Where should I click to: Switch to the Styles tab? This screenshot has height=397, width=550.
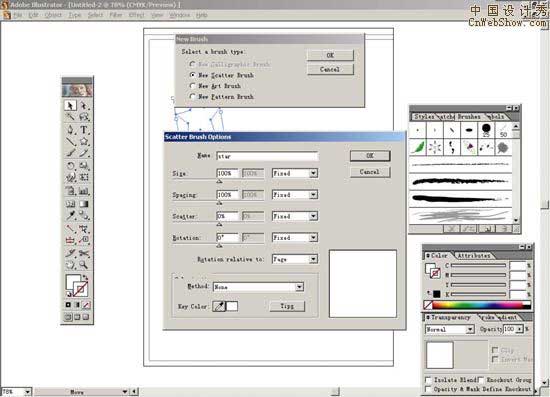(x=424, y=116)
